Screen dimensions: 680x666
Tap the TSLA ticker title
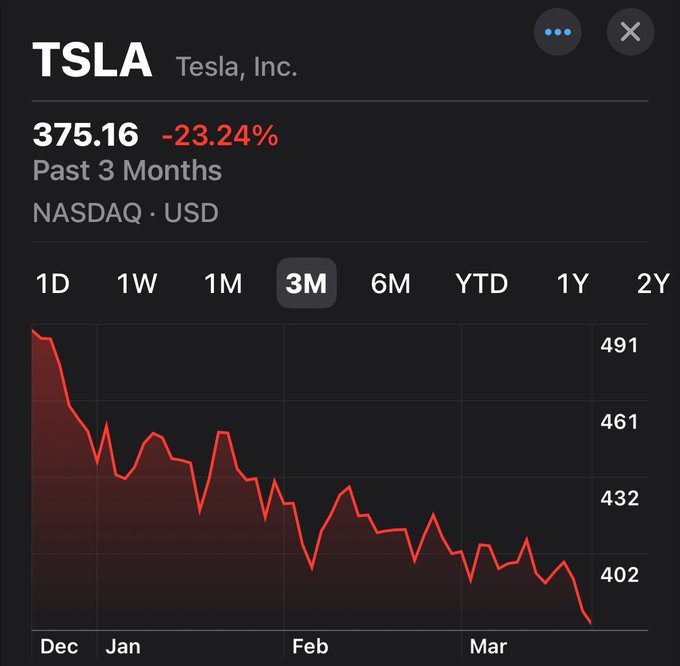(92, 62)
